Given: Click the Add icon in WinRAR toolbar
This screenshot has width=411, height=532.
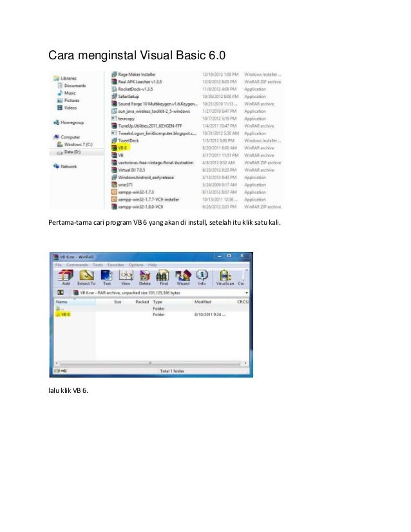Looking at the screenshot, I should coord(66,277).
